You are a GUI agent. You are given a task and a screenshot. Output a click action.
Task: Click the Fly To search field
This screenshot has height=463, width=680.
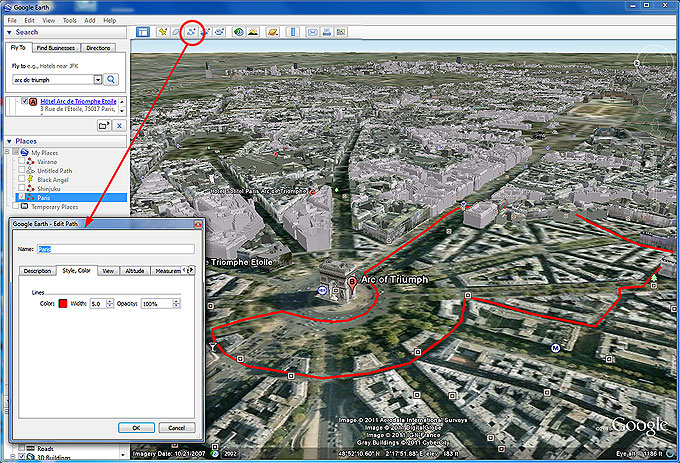click(53, 80)
